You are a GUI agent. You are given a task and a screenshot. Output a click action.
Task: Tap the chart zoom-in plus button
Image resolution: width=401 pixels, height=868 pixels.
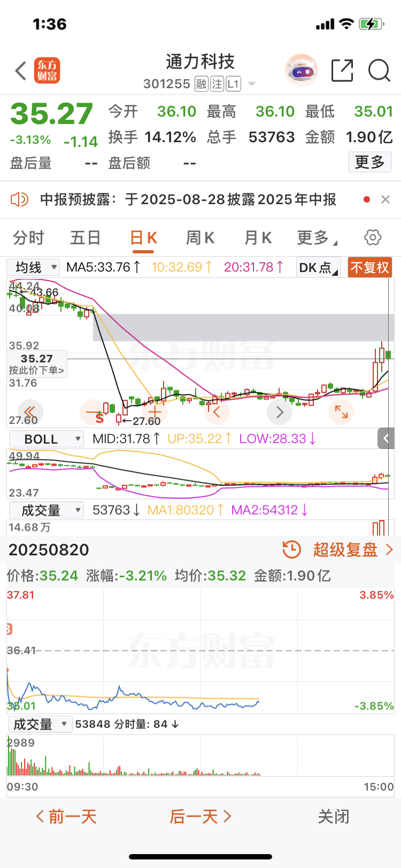click(155, 412)
